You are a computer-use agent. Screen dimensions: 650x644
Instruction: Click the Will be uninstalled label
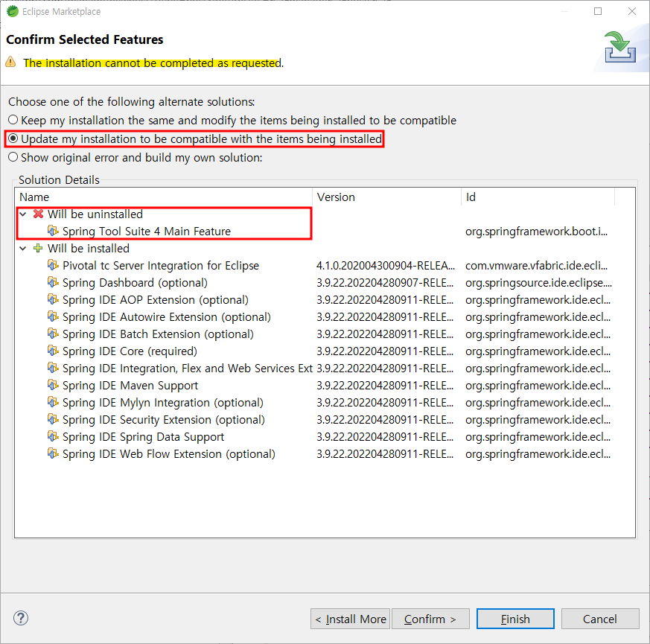pos(95,214)
